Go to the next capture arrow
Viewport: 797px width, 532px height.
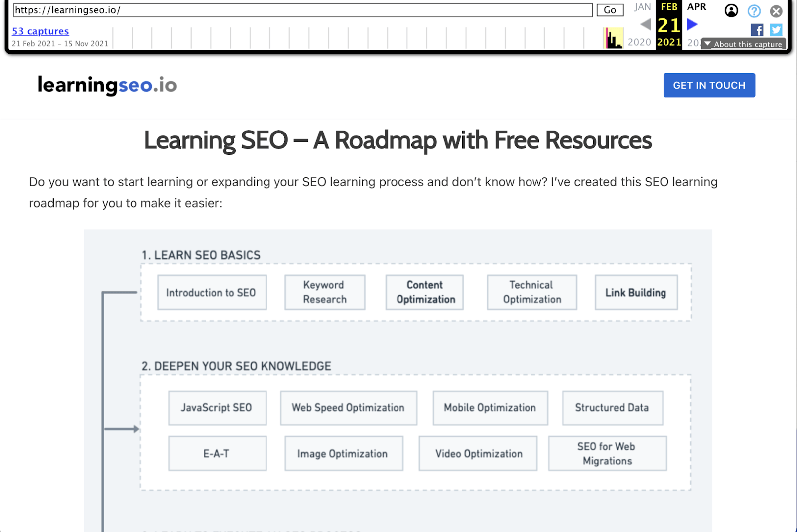click(692, 24)
